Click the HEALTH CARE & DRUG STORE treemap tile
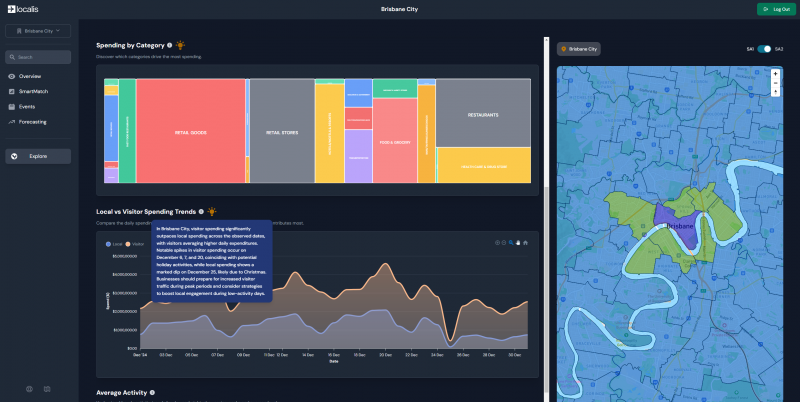This screenshot has height=402, width=800. [484, 165]
